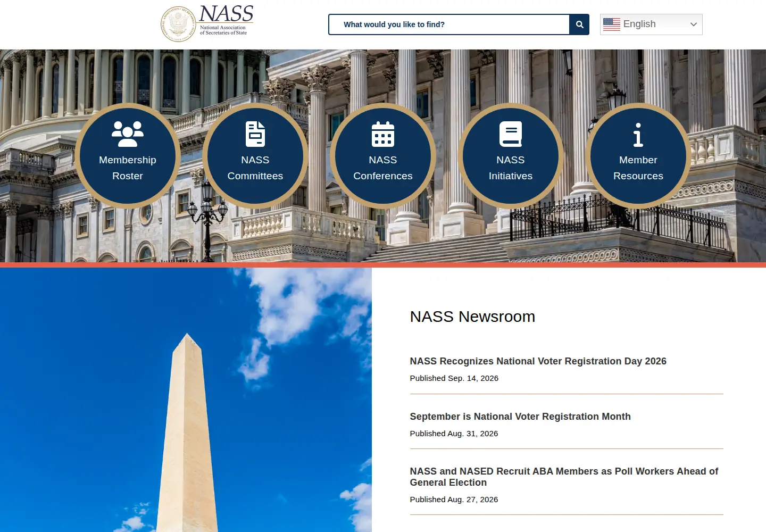Click the NASS logo seal
Viewport: 766px width, 532px height.
178,24
